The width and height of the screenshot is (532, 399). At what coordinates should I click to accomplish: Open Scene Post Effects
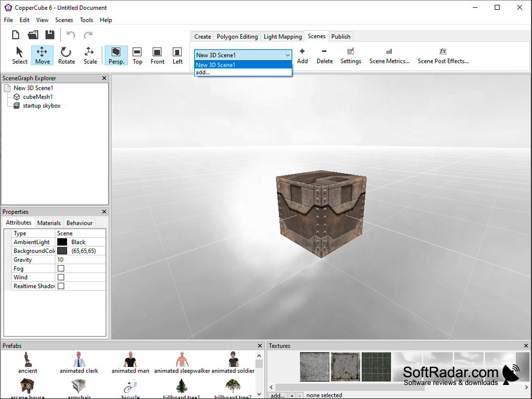point(443,56)
